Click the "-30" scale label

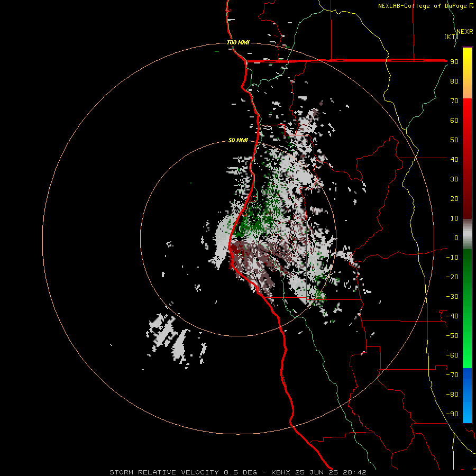[452, 297]
